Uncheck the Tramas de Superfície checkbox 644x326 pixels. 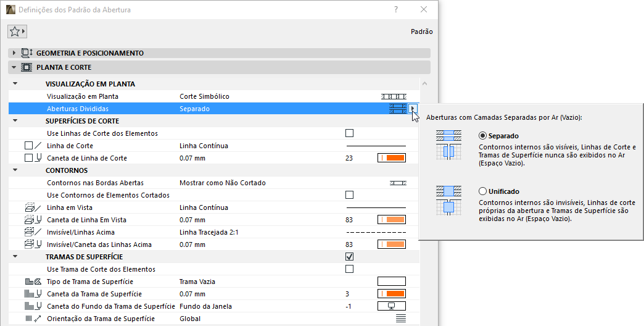350,257
